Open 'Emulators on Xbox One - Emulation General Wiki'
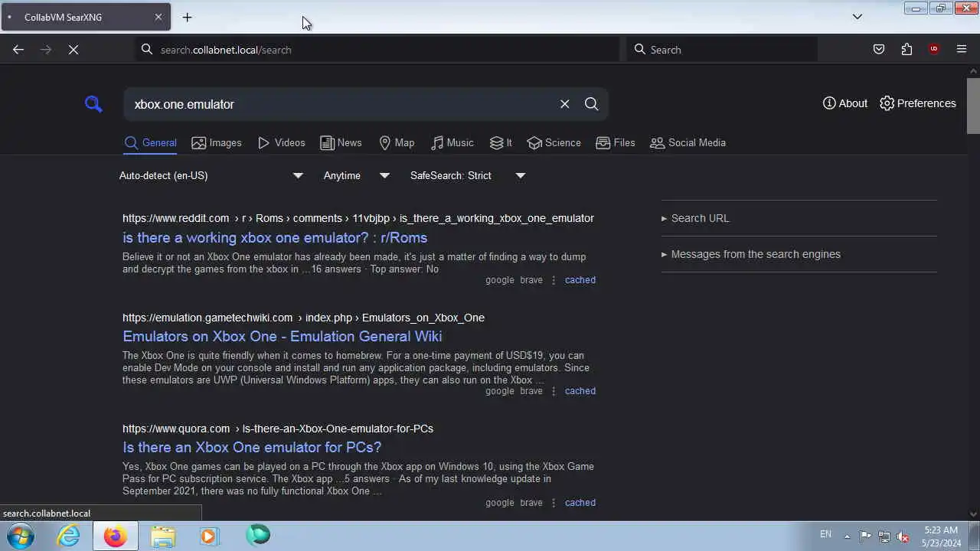 tap(282, 337)
